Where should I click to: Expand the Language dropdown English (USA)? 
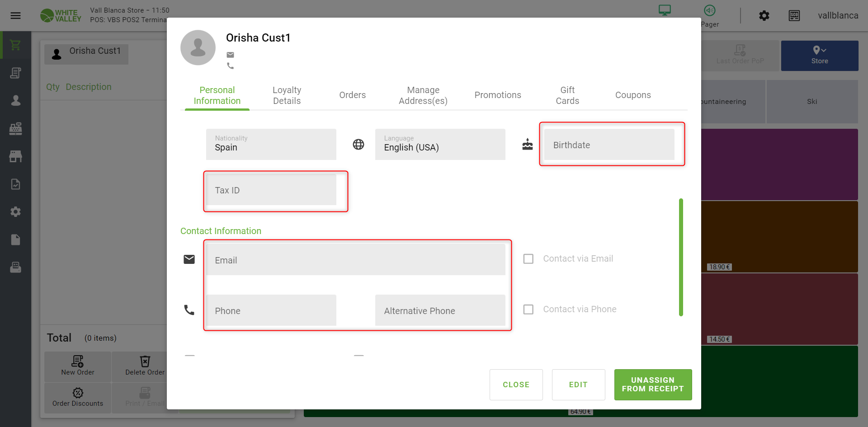coord(440,145)
